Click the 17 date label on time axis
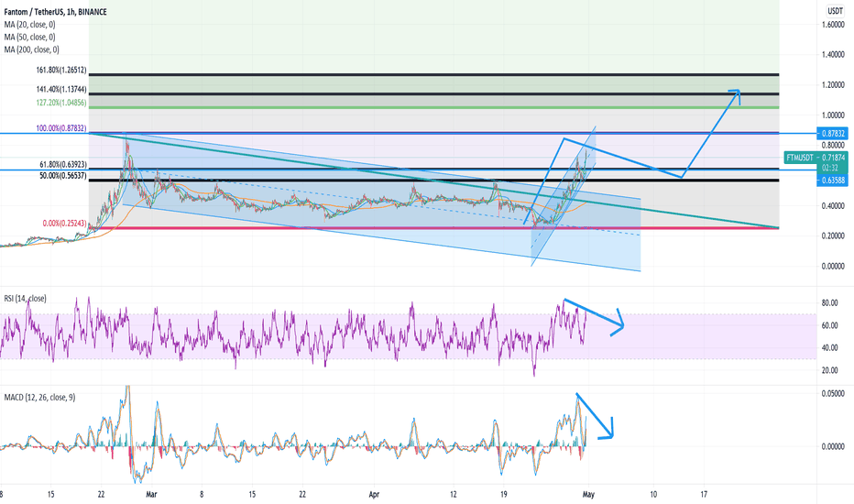The height and width of the screenshot is (504, 854). (704, 495)
